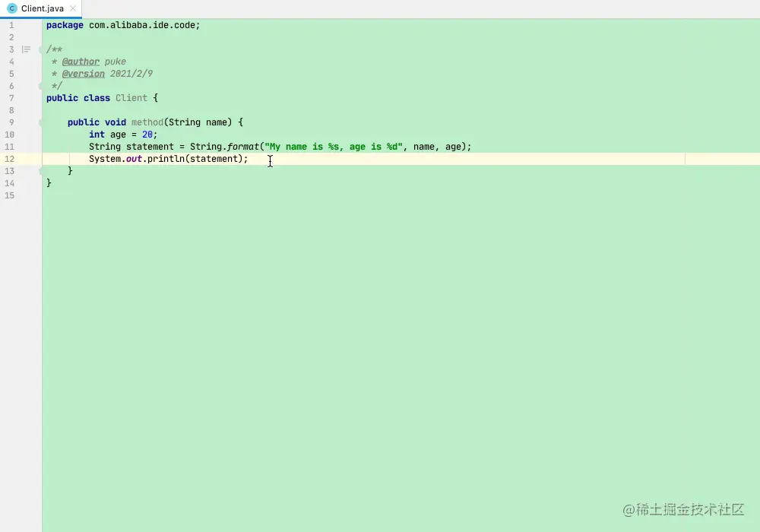Click the 'statement' variable declaration on line 11
The height and width of the screenshot is (532, 760).
click(150, 147)
